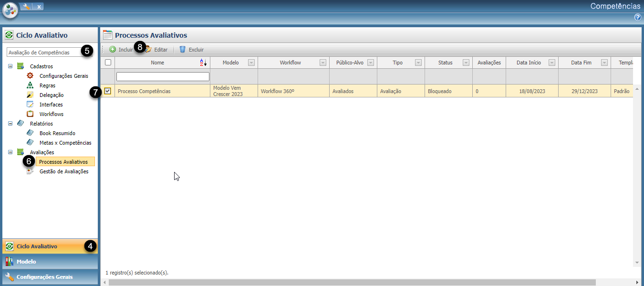Click the Excluir trash button
The height and width of the screenshot is (286, 644).
coord(191,49)
